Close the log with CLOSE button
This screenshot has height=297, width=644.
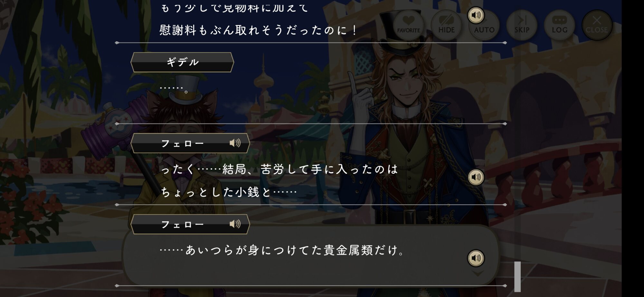click(x=597, y=25)
